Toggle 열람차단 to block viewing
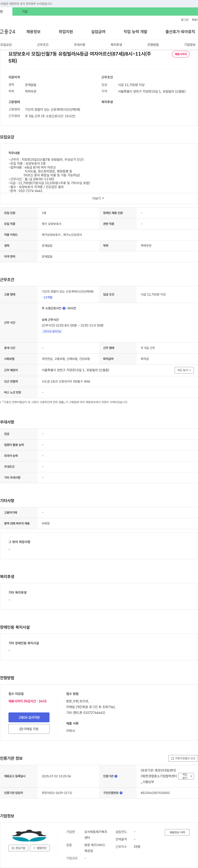 (40, 848)
